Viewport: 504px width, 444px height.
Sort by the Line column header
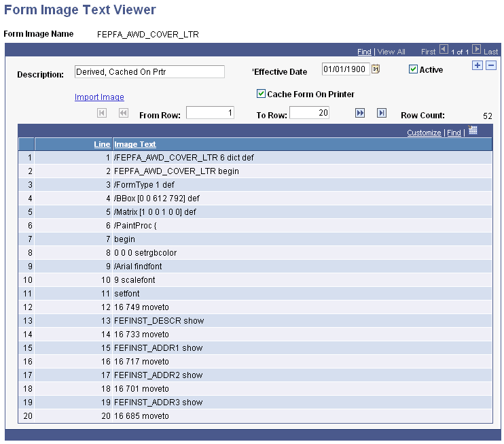[x=102, y=144]
